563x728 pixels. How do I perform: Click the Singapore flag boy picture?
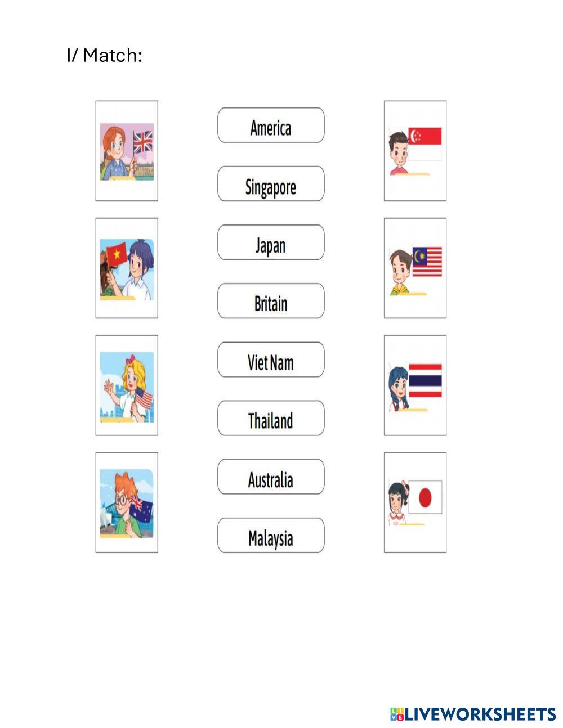pos(415,151)
